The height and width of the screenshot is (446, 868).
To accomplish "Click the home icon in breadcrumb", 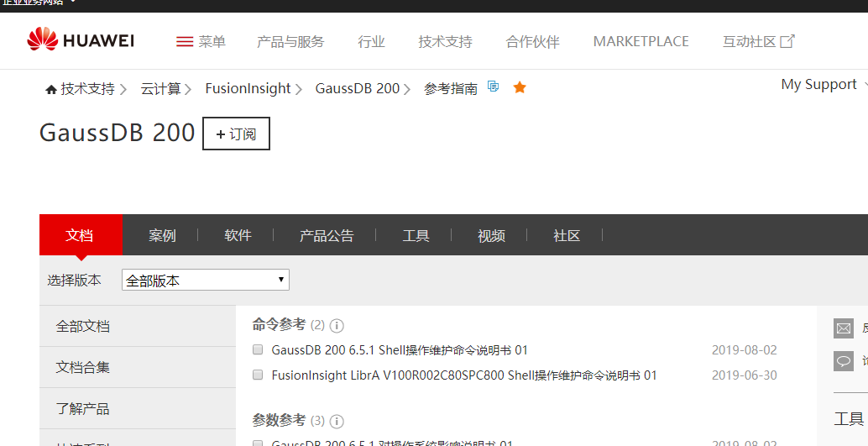I will tap(51, 89).
